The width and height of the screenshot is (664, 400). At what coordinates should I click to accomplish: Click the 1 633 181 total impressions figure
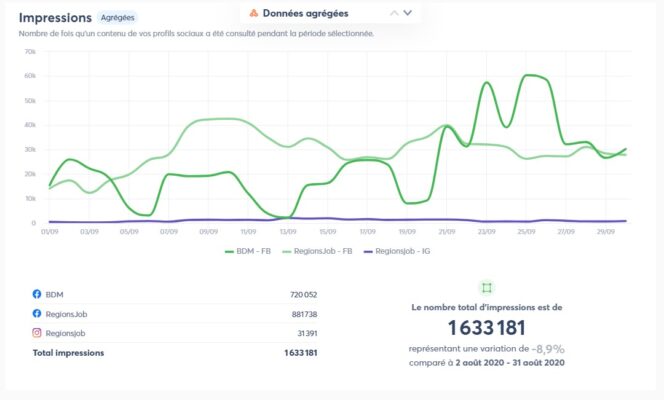tap(486, 328)
